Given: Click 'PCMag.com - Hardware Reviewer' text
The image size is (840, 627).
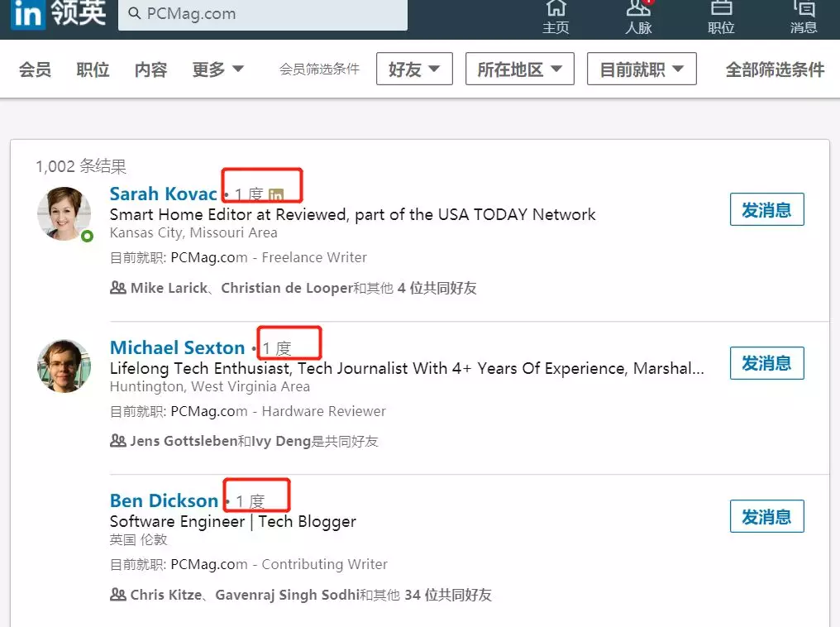Looking at the screenshot, I should coord(278,411).
